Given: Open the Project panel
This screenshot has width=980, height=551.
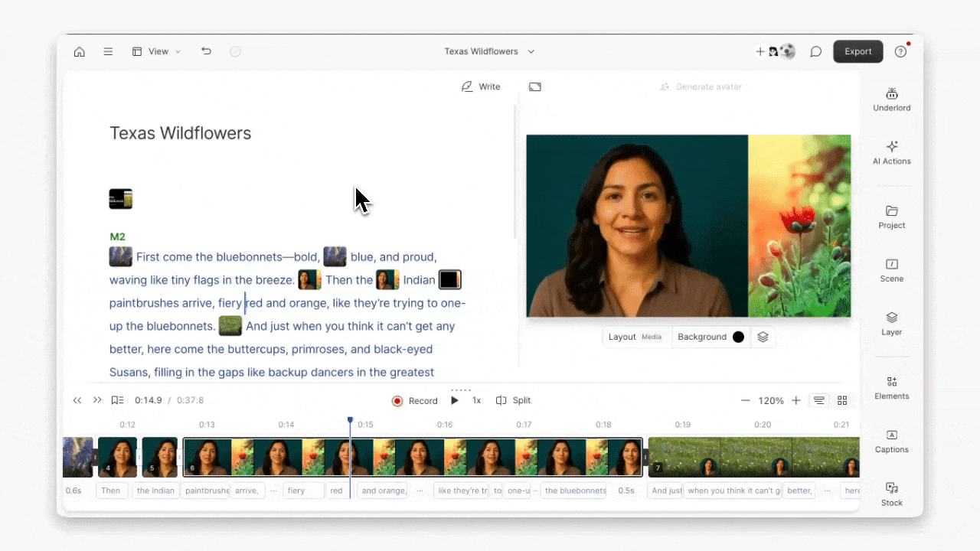Looking at the screenshot, I should [x=892, y=217].
